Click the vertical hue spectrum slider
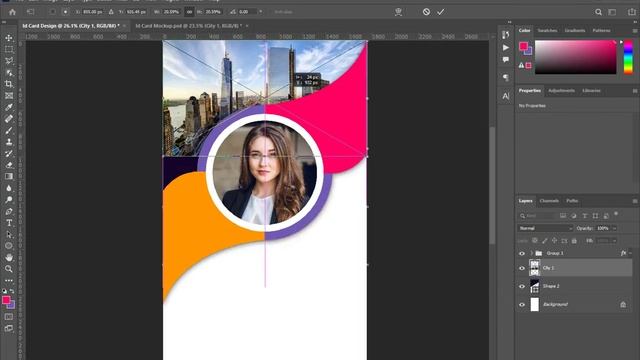 pos(628,57)
